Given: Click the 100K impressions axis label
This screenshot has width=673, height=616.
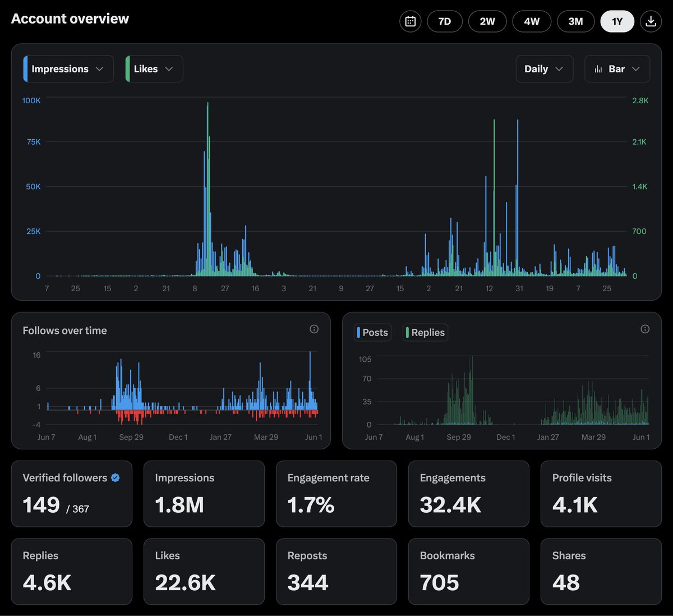Looking at the screenshot, I should (x=31, y=100).
